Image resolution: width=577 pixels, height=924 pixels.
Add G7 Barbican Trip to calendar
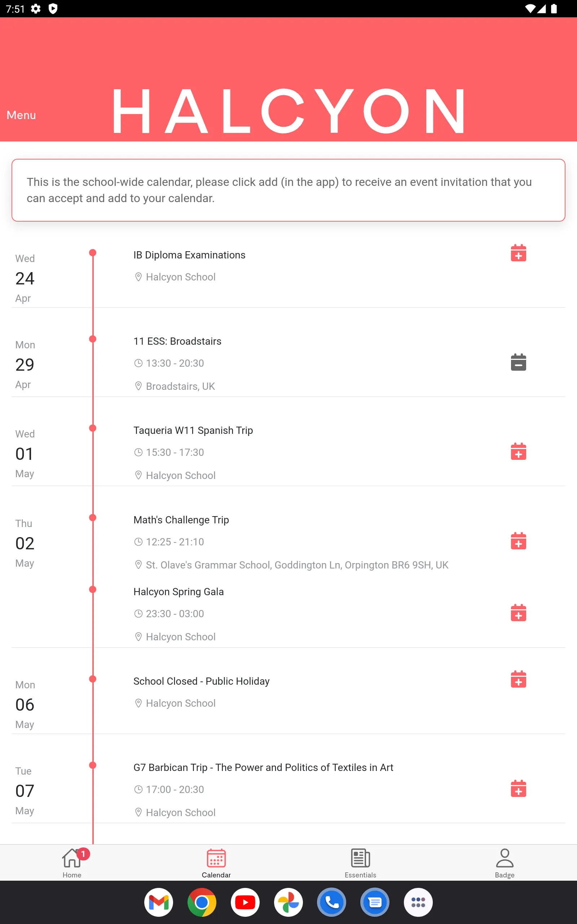[518, 788]
